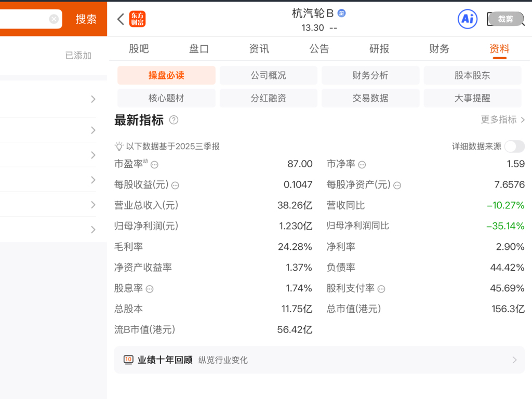The height and width of the screenshot is (399, 532).
Task: Open 更多指标 link
Action: tap(503, 119)
